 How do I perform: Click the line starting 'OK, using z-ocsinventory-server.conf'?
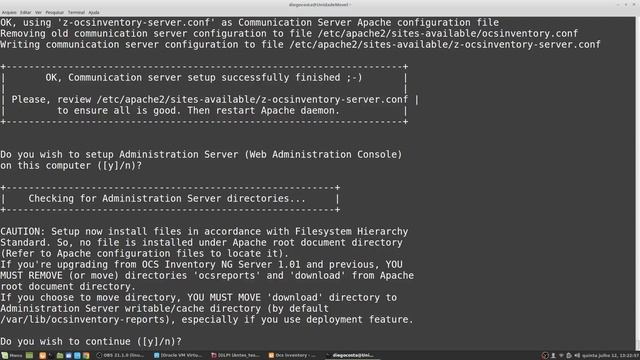249,22
